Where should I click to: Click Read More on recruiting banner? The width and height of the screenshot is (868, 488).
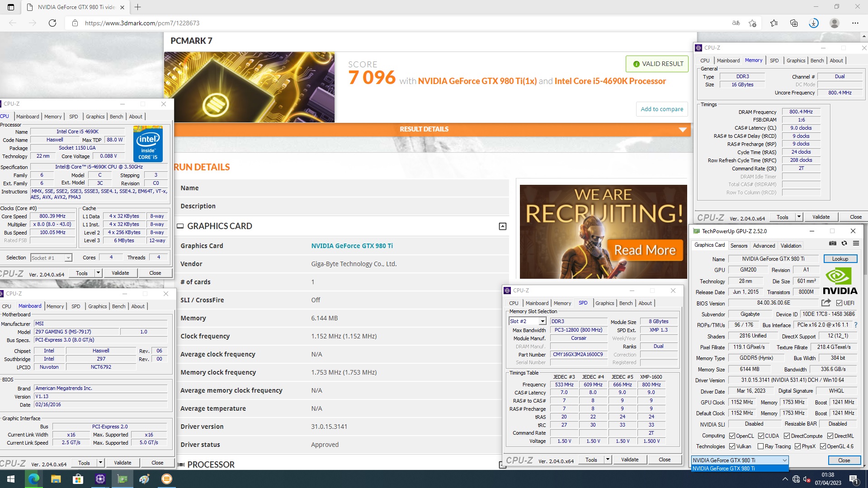click(645, 250)
